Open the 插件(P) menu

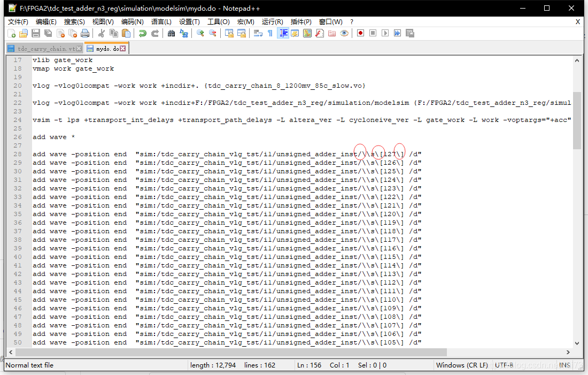click(x=301, y=22)
